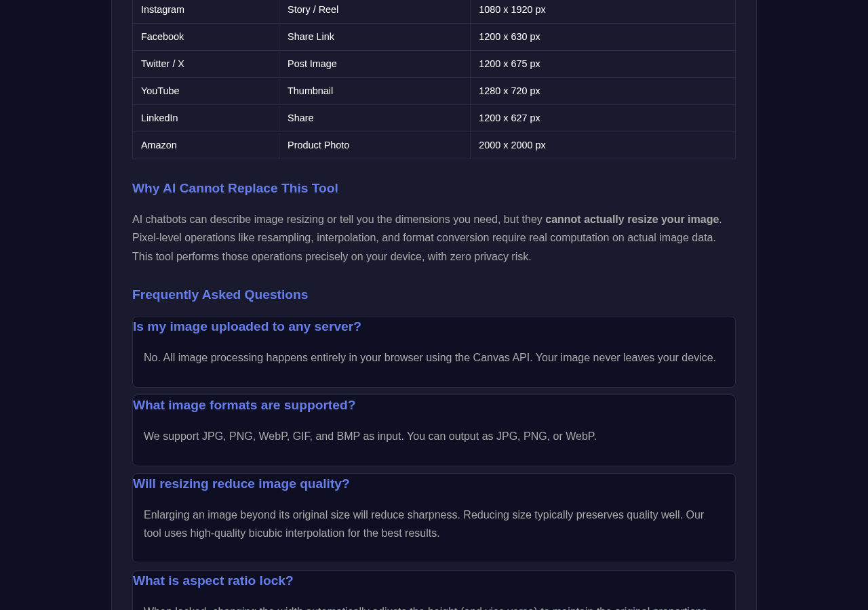This screenshot has height=610, width=868.
Task: Select the Twitter / X table cell
Action: tap(206, 64)
